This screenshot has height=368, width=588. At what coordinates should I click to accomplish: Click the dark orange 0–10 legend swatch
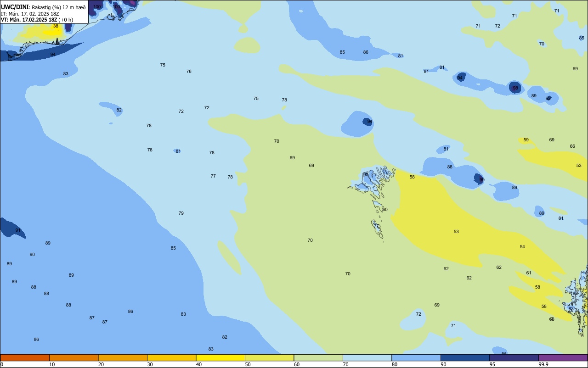tap(25, 357)
